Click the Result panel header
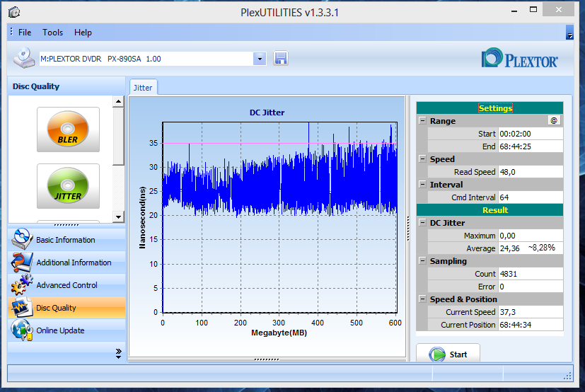Image resolution: width=585 pixels, height=392 pixels. 490,210
